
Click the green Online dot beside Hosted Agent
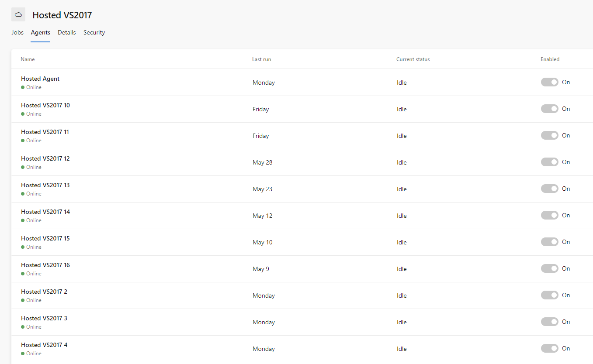22,87
